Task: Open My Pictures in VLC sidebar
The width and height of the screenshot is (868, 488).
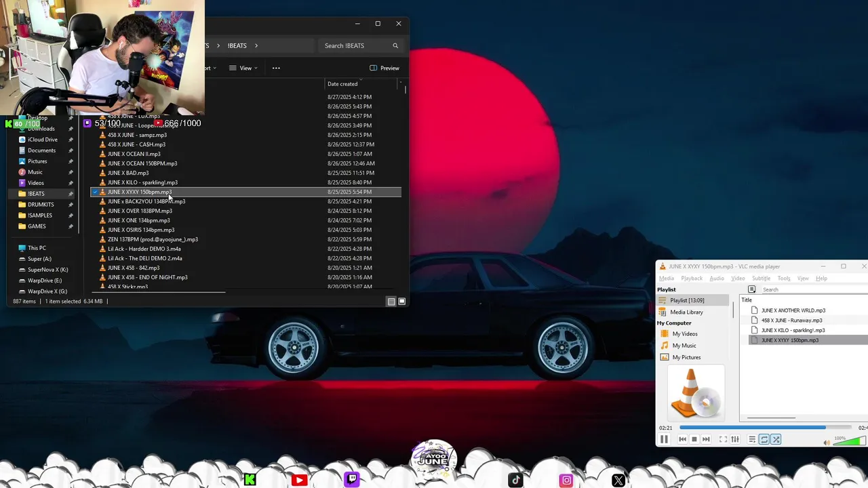Action: (x=686, y=357)
